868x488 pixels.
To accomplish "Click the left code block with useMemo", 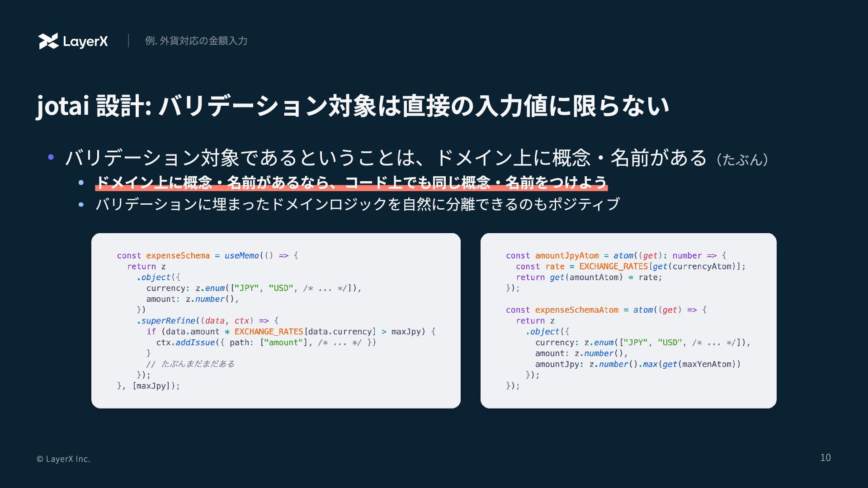I will tap(276, 320).
